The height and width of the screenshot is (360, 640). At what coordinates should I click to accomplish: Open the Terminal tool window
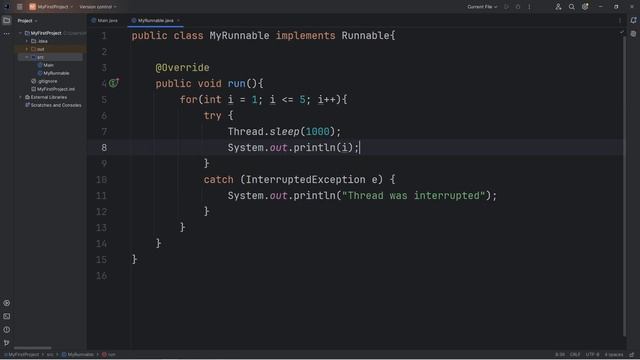(x=7, y=316)
